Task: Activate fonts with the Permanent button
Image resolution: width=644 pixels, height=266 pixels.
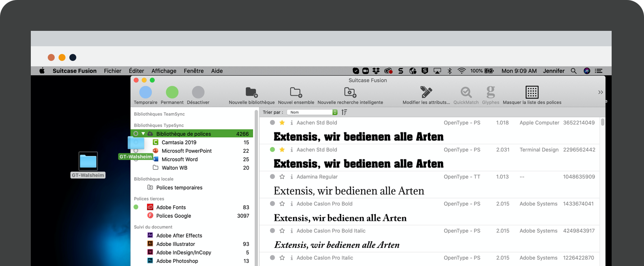Action: click(172, 95)
